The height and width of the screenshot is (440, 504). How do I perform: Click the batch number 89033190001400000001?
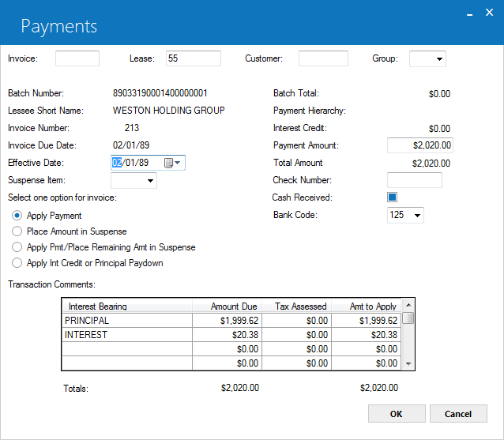click(x=160, y=93)
